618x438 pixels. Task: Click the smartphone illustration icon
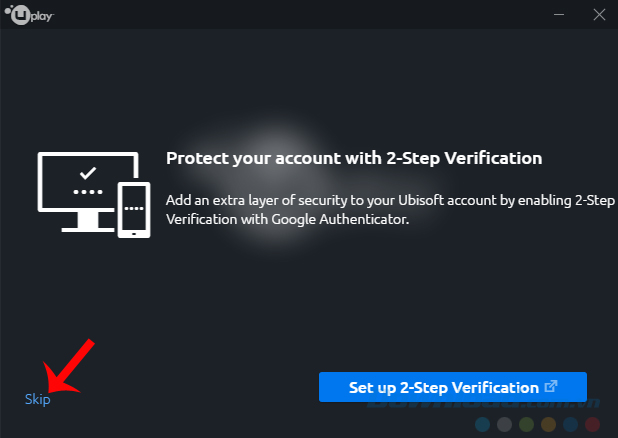point(132,210)
